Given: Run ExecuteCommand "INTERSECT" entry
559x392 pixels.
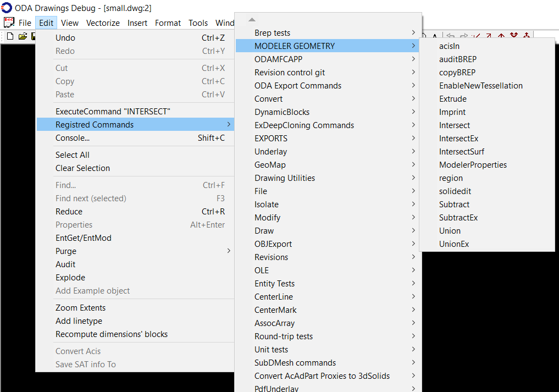Looking at the screenshot, I should pyautogui.click(x=135, y=111).
